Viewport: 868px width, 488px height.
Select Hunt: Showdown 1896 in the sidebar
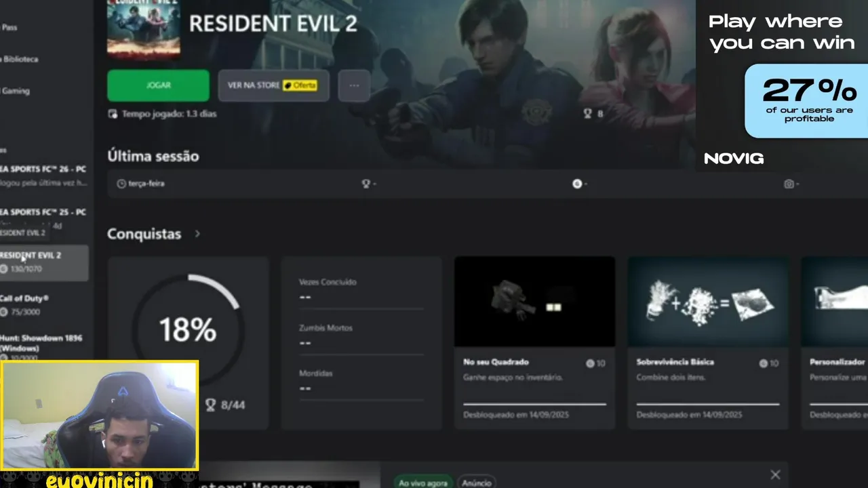[x=44, y=347]
